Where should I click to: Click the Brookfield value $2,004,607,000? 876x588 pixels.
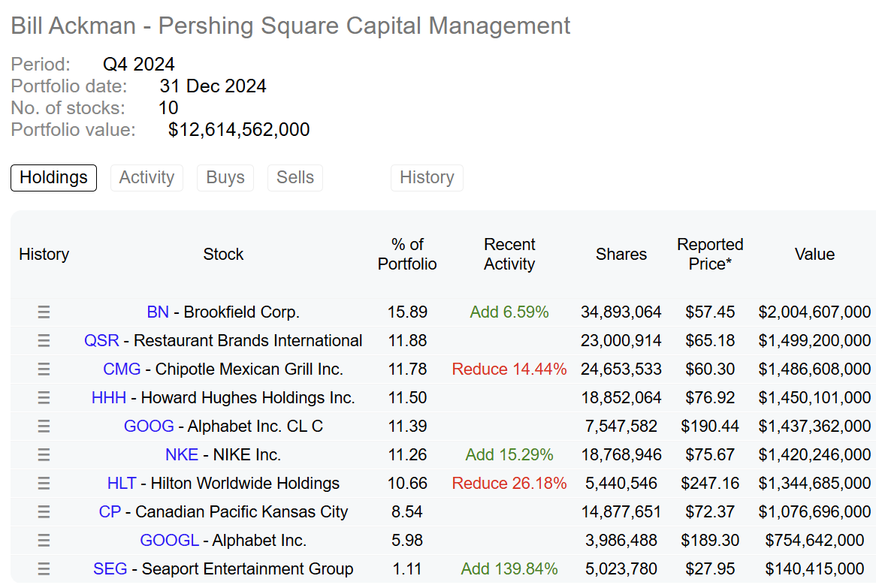tap(814, 312)
